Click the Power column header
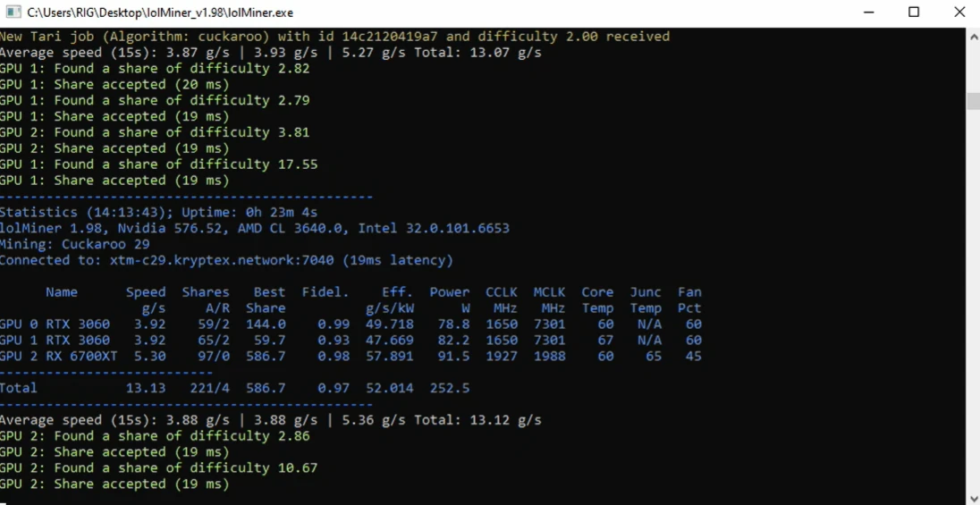 click(x=449, y=292)
